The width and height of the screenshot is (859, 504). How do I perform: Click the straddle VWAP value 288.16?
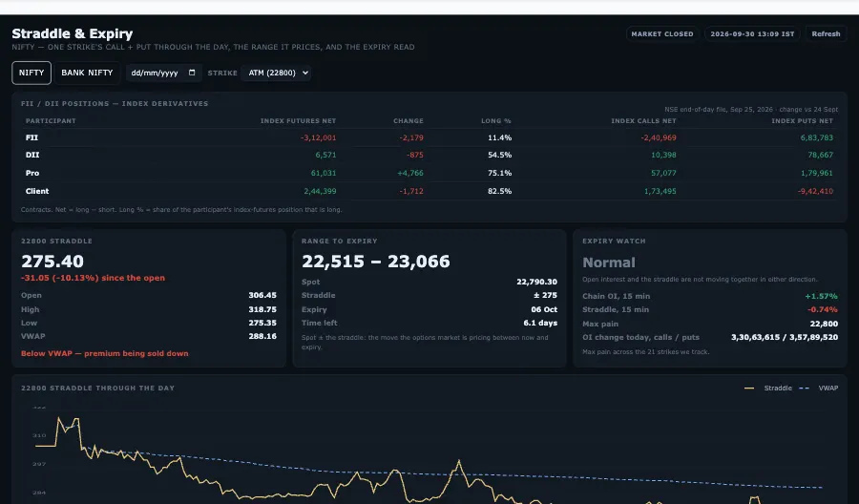pos(262,336)
